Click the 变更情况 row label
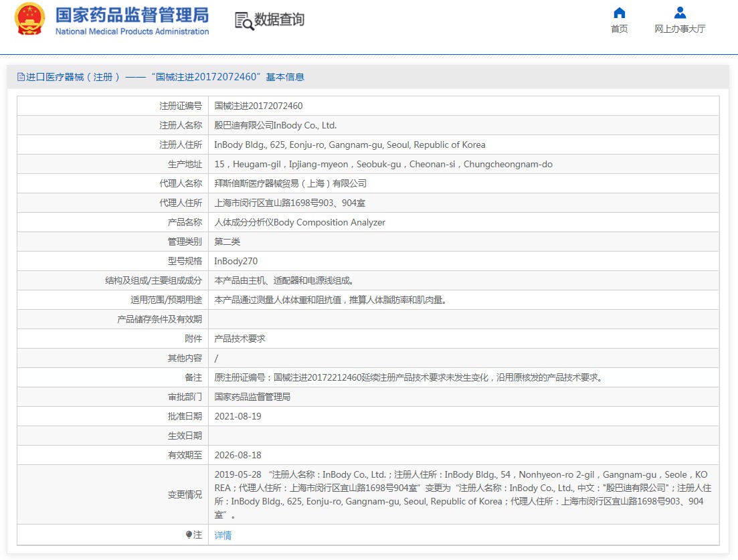Image resolution: width=738 pixels, height=560 pixels. pyautogui.click(x=185, y=494)
